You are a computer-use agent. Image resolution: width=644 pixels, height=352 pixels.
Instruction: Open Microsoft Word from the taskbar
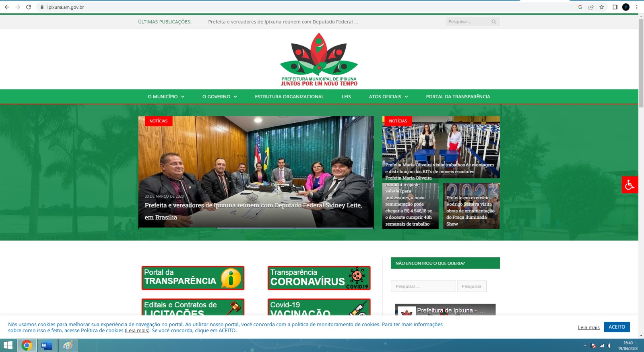[47, 345]
